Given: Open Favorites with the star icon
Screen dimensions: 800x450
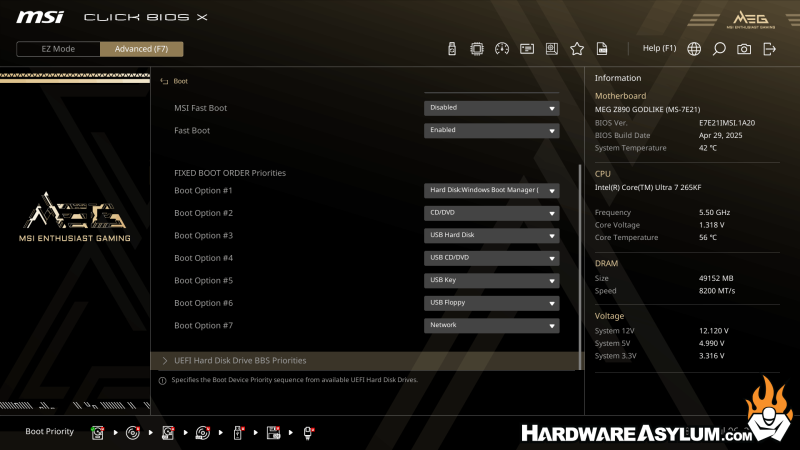Looking at the screenshot, I should [x=577, y=48].
